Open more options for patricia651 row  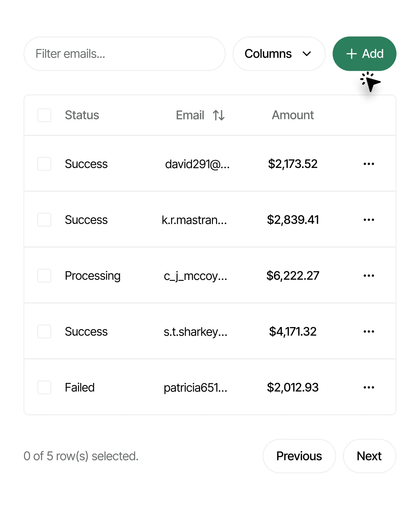coord(369,387)
